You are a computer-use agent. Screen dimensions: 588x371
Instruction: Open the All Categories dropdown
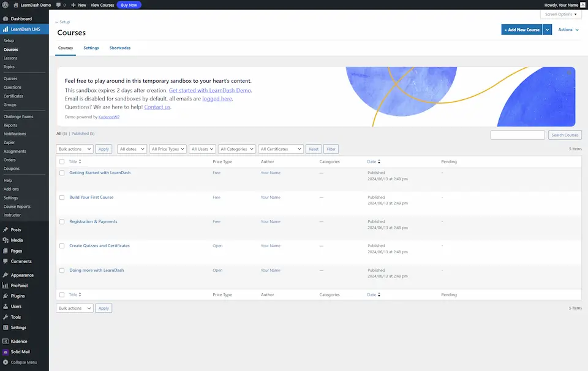237,149
